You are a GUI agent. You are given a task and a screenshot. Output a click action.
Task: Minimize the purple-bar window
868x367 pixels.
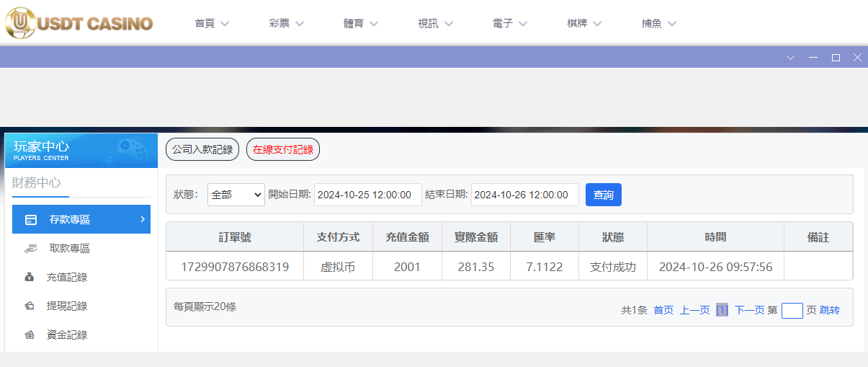click(813, 57)
